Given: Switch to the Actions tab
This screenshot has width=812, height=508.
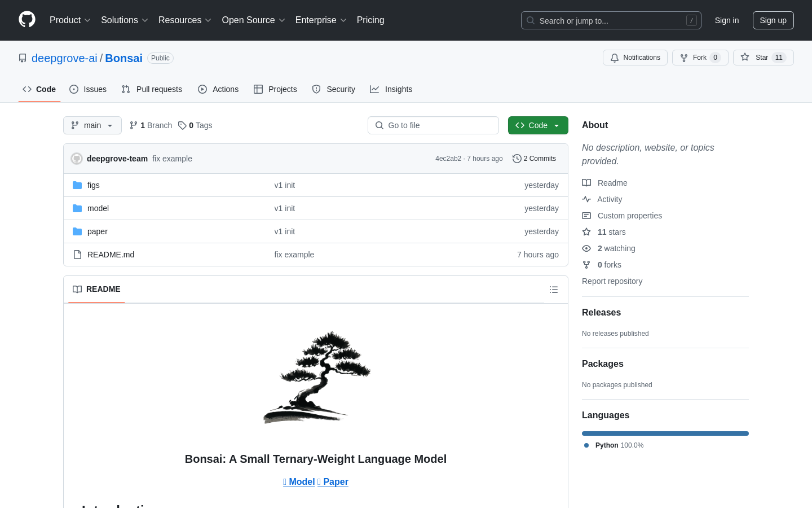Looking at the screenshot, I should click(x=218, y=89).
